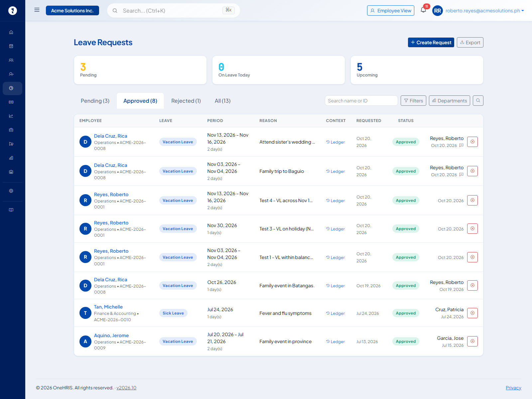This screenshot has height=399, width=532.
Task: Open the megaphone icon in the sidebar
Action: [11, 144]
